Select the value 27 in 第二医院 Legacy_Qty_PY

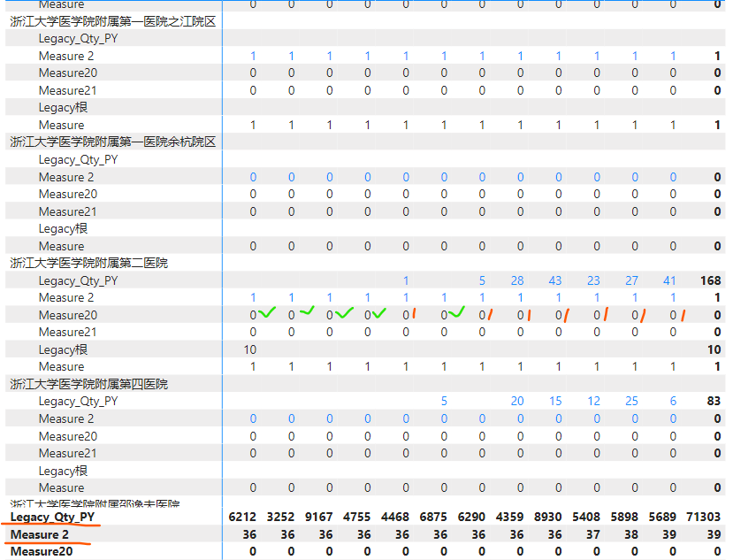click(x=631, y=280)
